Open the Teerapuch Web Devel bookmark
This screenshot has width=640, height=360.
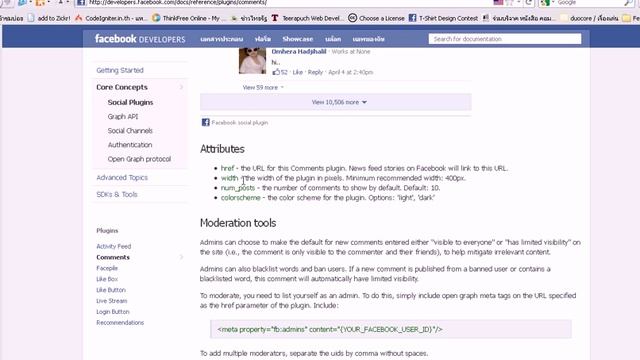(308, 18)
